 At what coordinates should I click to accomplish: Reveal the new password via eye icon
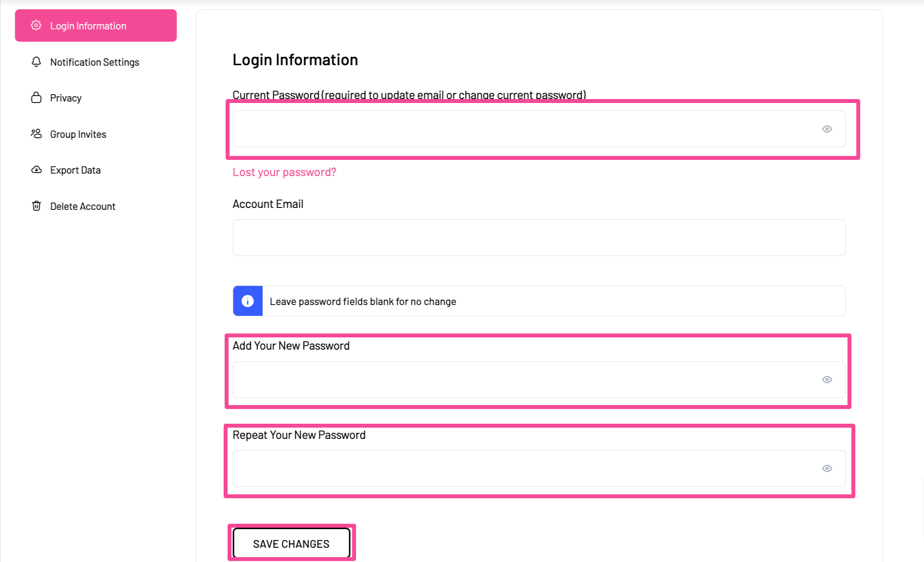coord(827,380)
